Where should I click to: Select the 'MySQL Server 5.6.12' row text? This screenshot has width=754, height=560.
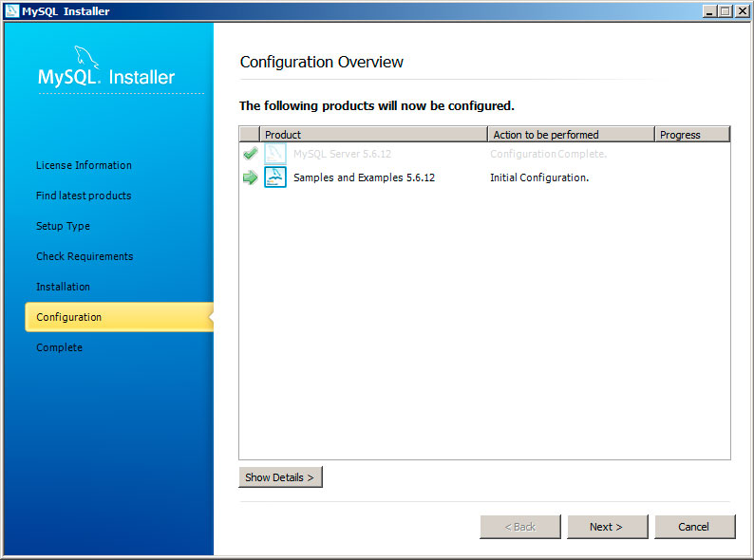coord(343,154)
